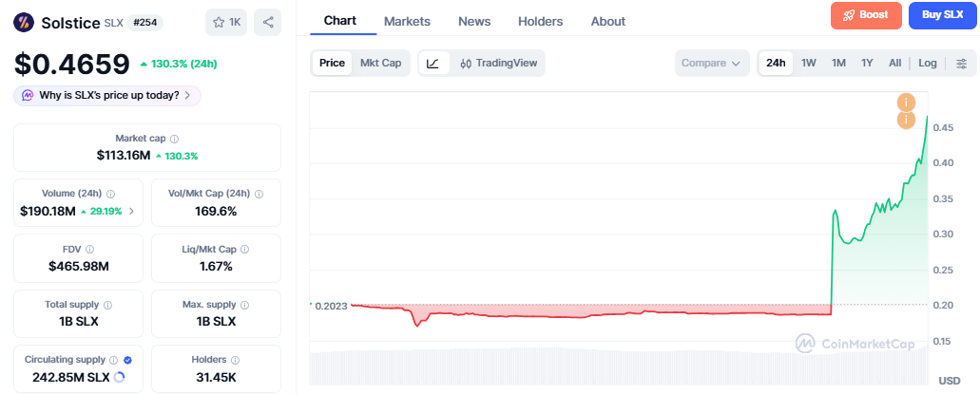Open the share icon button
Image resolution: width=980 pixels, height=394 pixels.
[267, 23]
